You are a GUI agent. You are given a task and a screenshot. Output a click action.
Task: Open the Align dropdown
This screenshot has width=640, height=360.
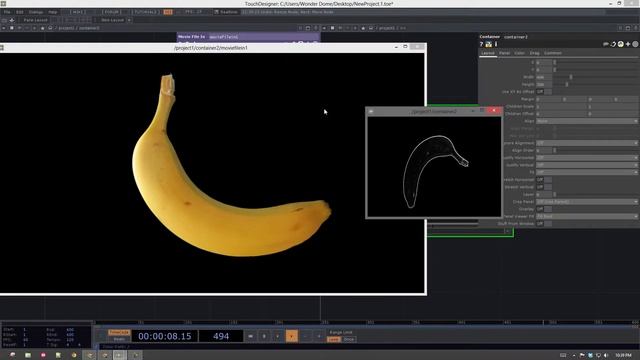point(587,121)
